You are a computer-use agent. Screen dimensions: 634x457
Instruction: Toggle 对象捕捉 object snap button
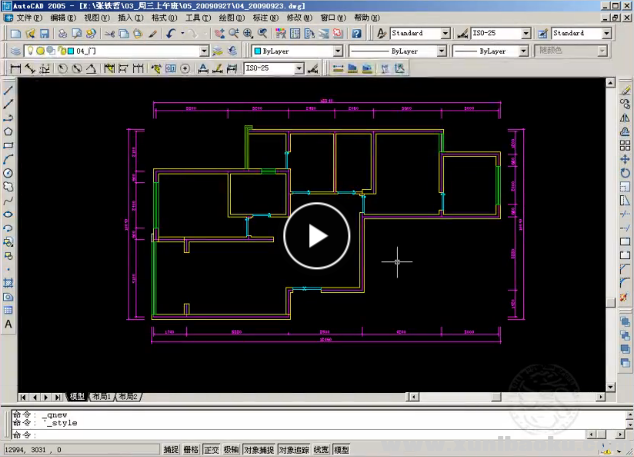[x=259, y=450]
